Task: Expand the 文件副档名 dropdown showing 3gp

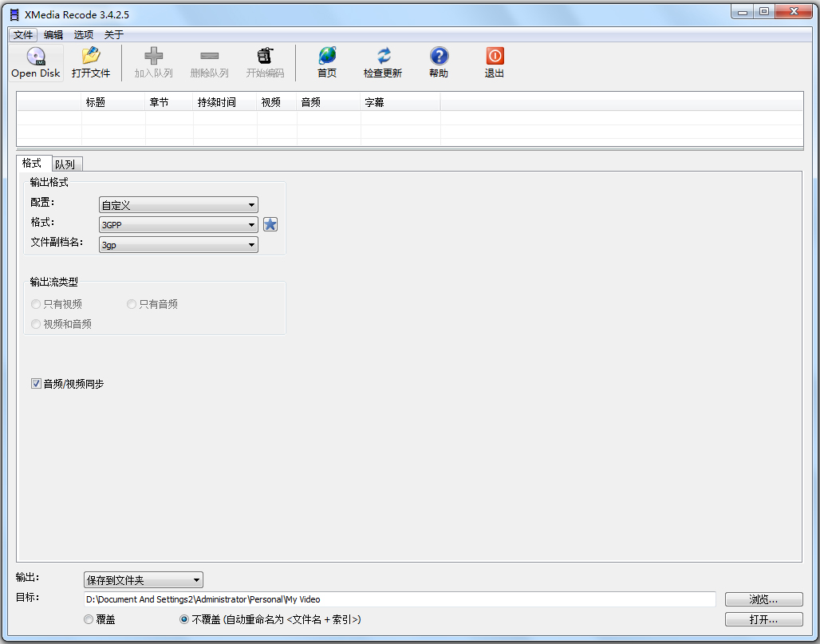Action: click(179, 244)
